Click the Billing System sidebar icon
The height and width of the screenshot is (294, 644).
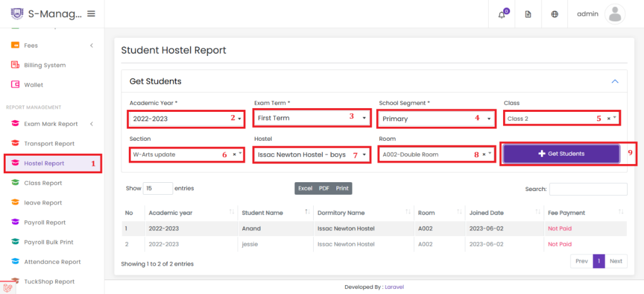[x=15, y=65]
